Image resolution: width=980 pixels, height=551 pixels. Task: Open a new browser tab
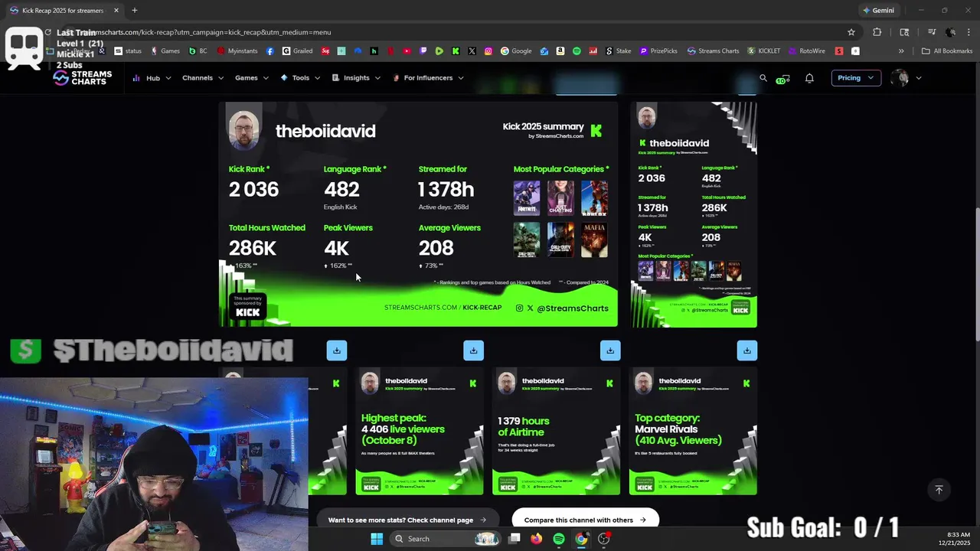tap(134, 10)
